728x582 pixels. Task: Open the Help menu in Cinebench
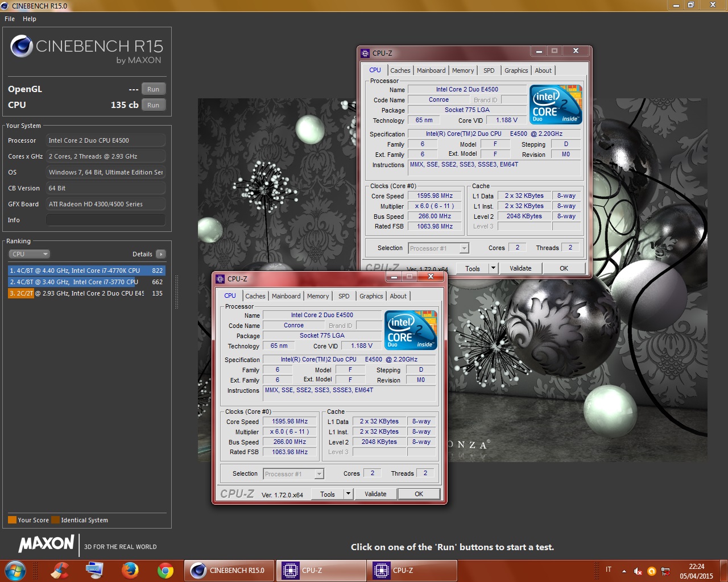point(30,19)
